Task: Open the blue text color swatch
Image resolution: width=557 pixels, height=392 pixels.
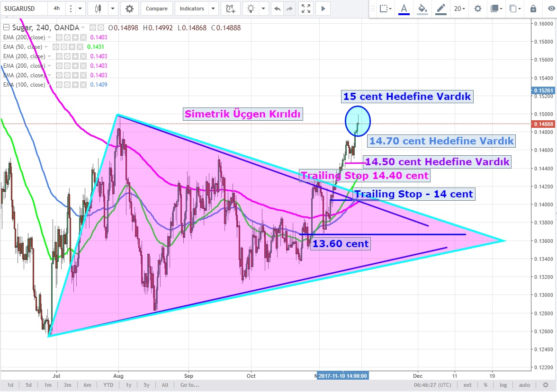Action: click(404, 9)
